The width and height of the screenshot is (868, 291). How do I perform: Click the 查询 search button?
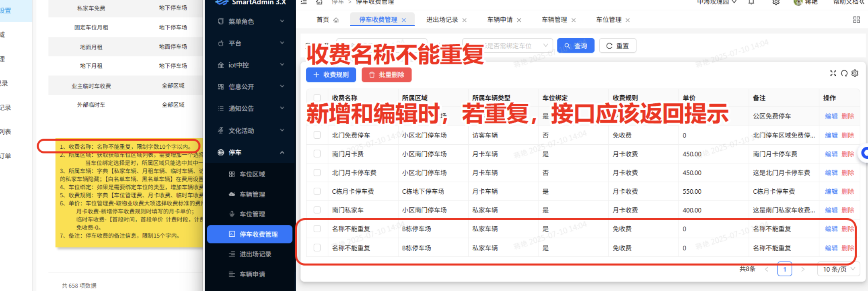[x=575, y=46]
